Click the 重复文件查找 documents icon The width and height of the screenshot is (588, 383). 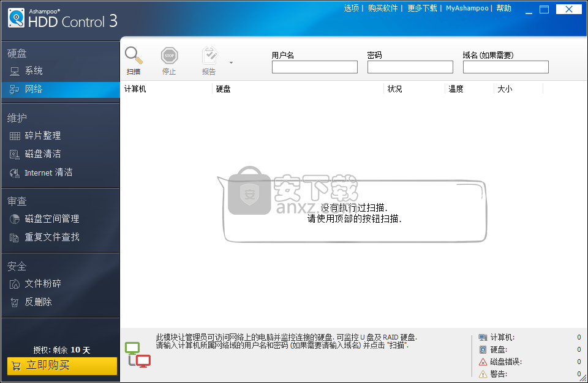pos(14,237)
